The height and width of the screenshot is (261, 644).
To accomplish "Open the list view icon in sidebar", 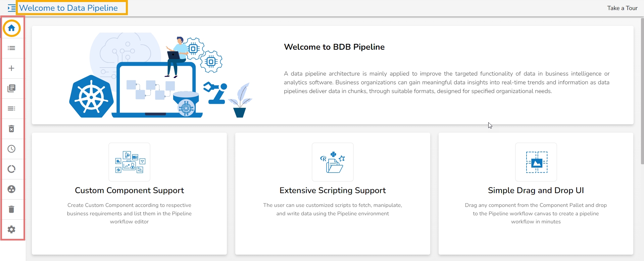I will [11, 48].
